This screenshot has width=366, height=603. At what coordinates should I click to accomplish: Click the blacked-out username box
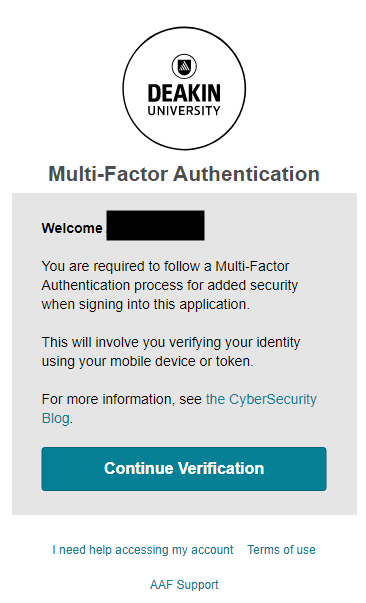coord(155,225)
